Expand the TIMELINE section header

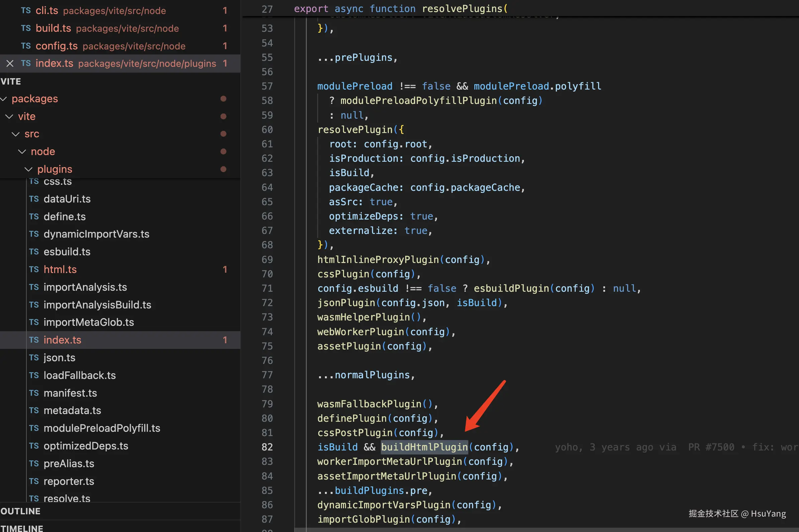point(22,528)
